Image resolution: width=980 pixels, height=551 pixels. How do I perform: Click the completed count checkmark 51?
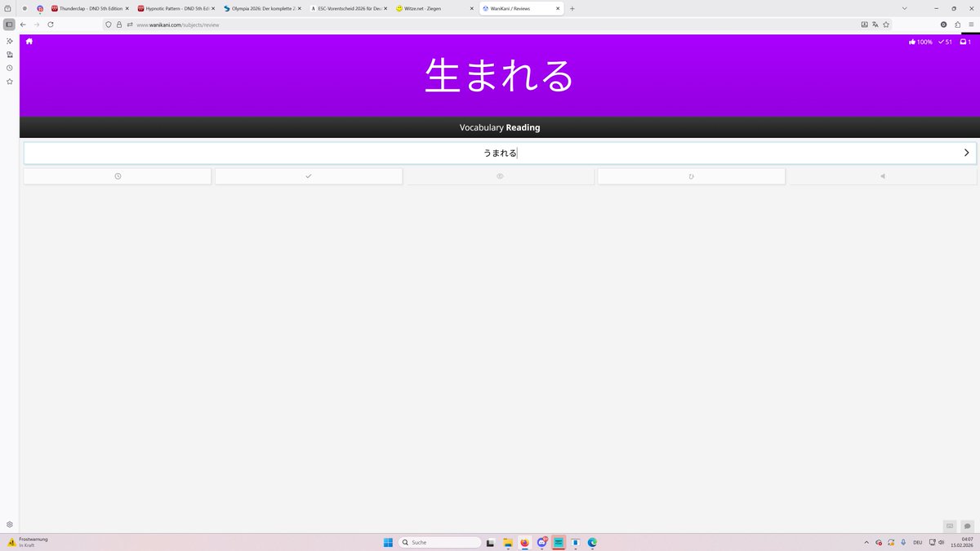pos(946,42)
